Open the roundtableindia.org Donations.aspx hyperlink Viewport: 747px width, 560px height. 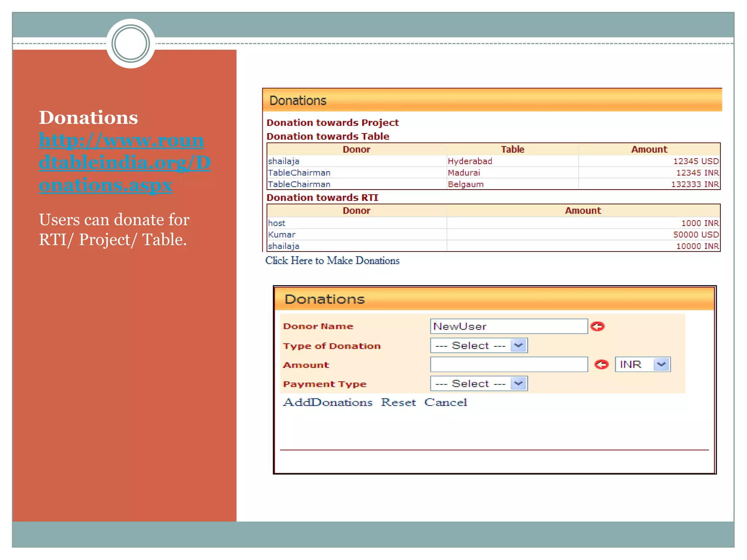pos(125,162)
